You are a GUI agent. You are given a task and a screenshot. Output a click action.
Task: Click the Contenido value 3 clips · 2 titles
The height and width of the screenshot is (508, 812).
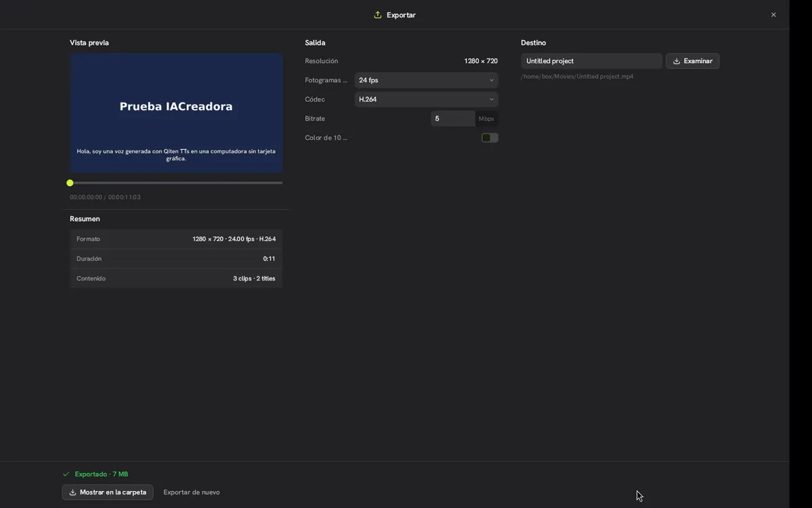254,278
